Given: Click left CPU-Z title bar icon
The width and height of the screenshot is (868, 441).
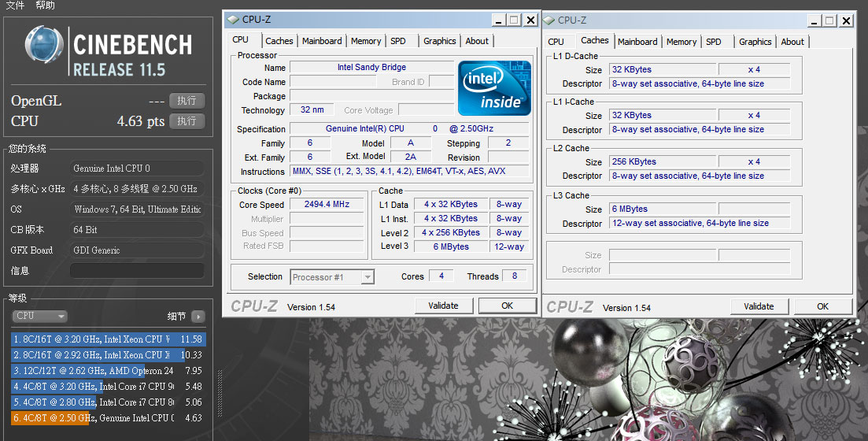Looking at the screenshot, I should (x=233, y=20).
